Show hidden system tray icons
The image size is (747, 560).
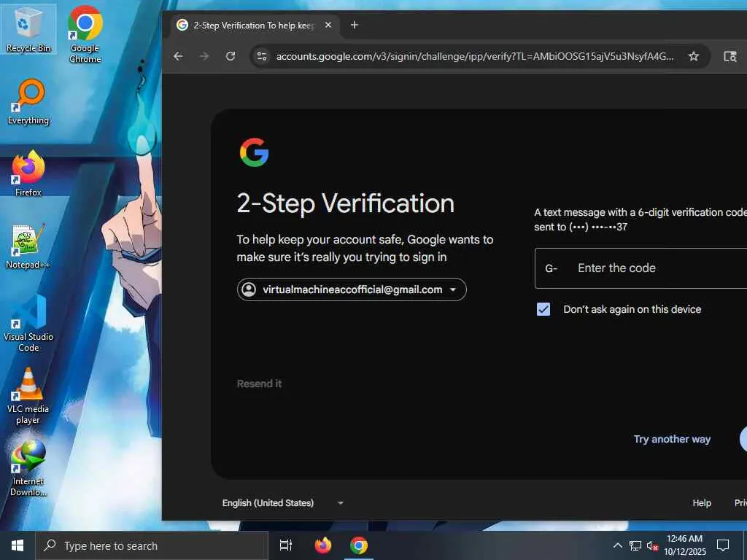click(x=617, y=545)
